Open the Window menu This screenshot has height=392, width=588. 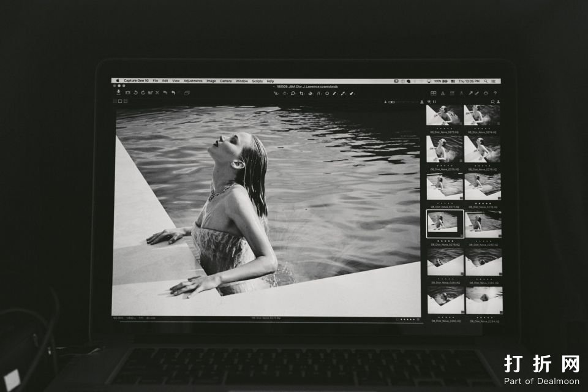pos(242,81)
